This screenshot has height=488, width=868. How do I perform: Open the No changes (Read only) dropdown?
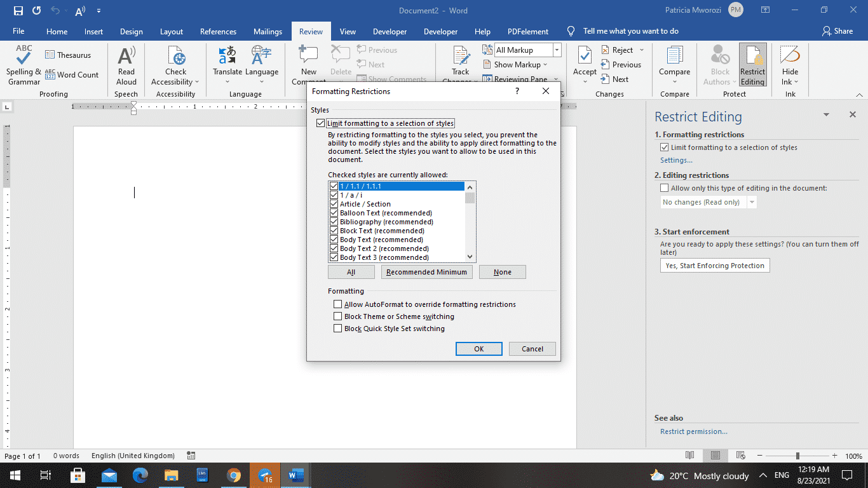click(752, 201)
